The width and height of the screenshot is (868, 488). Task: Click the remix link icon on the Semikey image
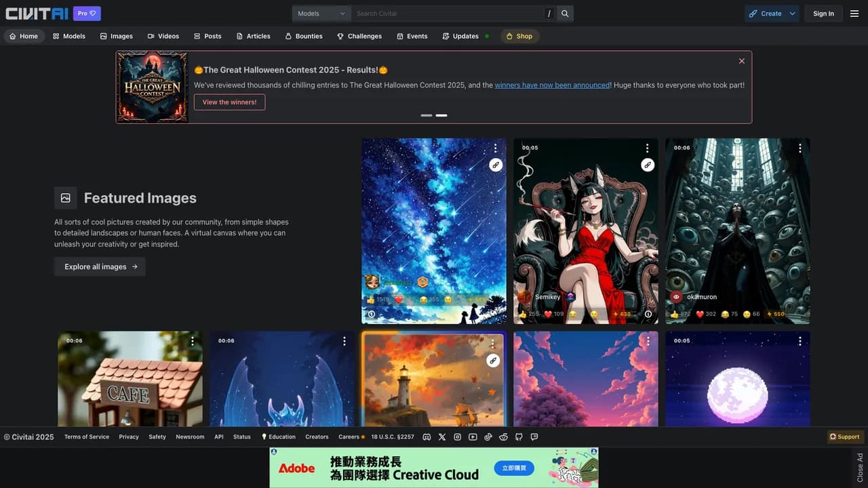[648, 165]
